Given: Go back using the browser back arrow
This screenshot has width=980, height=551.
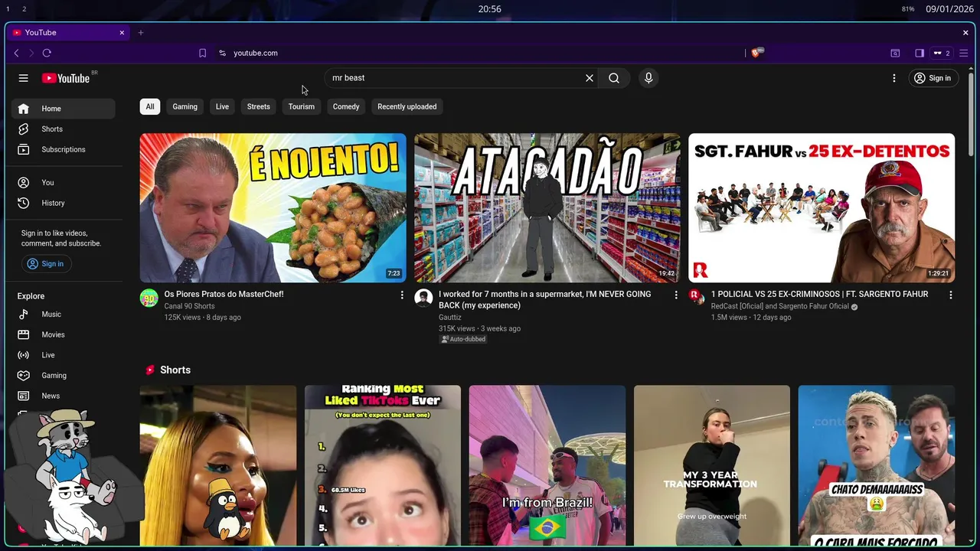Looking at the screenshot, I should click(x=17, y=53).
